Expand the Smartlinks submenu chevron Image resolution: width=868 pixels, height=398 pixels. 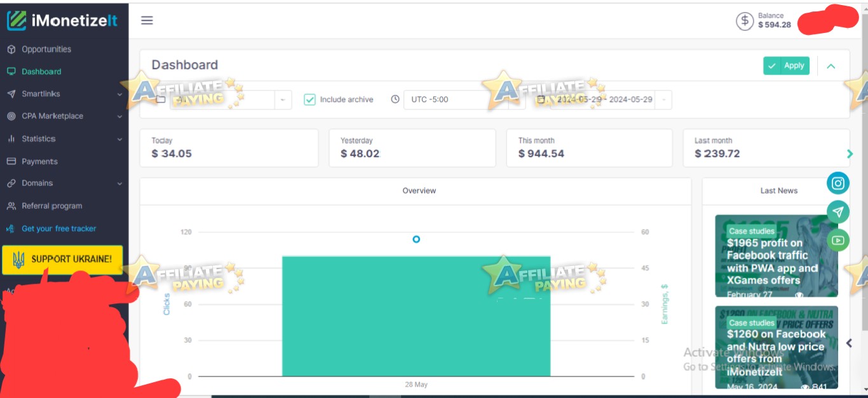coord(120,95)
